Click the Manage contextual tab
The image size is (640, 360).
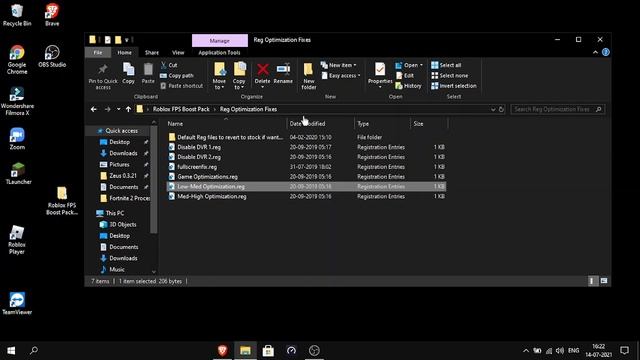click(x=220, y=40)
